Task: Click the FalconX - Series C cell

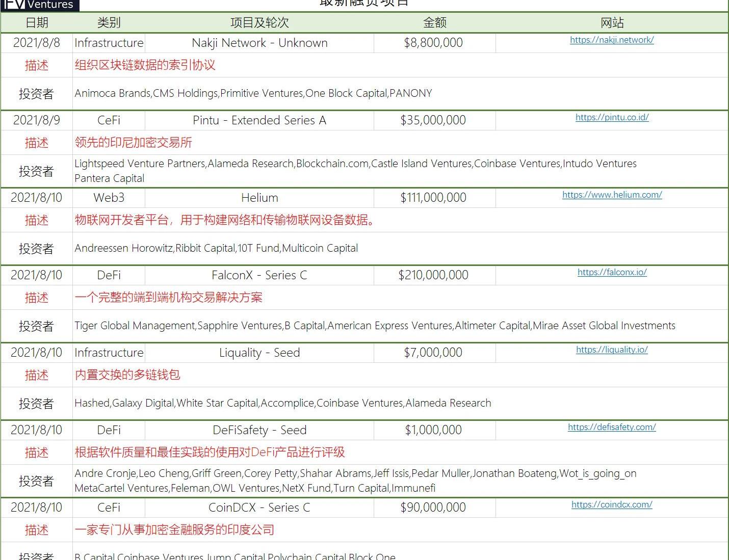Action: click(259, 275)
